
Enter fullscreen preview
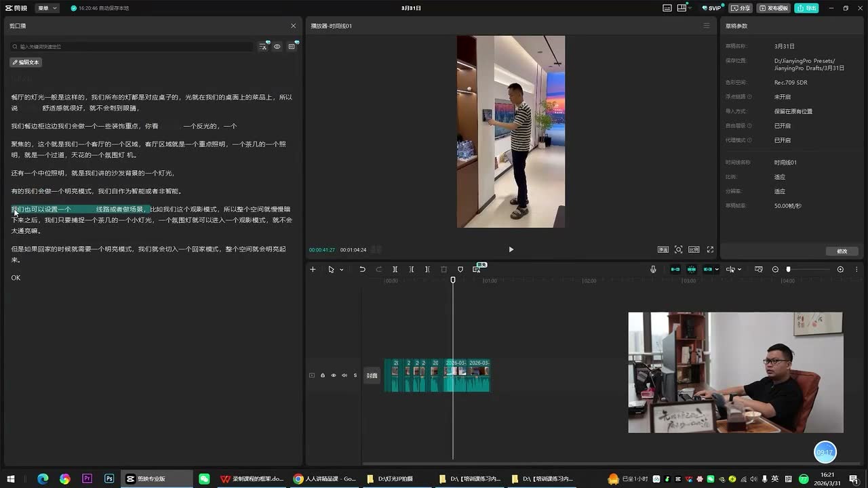710,249
